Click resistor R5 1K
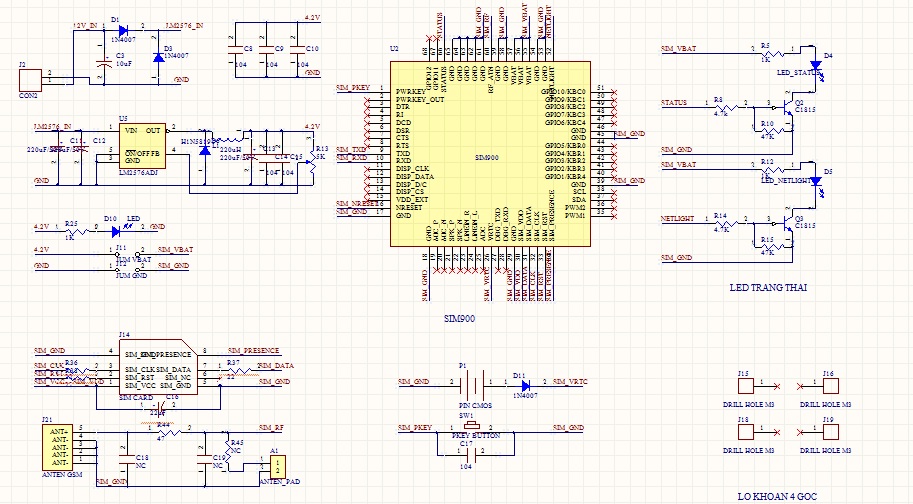The width and height of the screenshot is (913, 504). point(772,54)
